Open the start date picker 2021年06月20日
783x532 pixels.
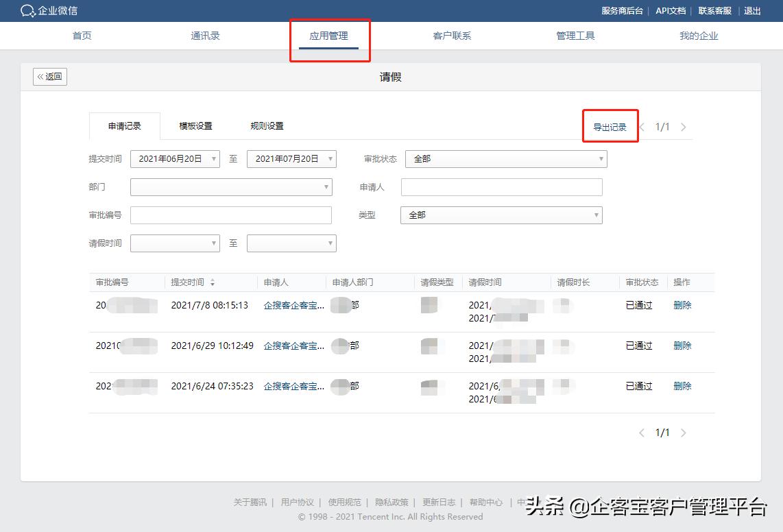pos(175,158)
